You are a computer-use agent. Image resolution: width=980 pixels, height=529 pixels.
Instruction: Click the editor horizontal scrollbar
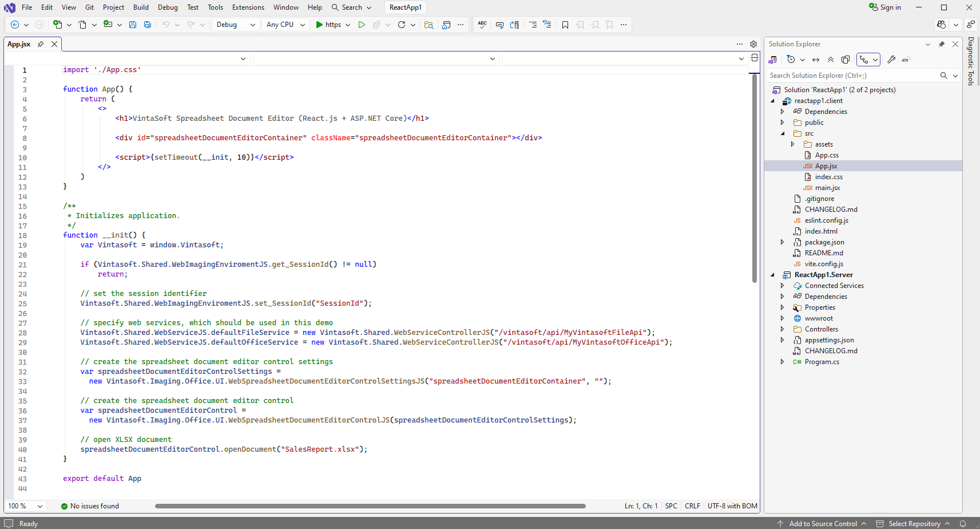370,506
